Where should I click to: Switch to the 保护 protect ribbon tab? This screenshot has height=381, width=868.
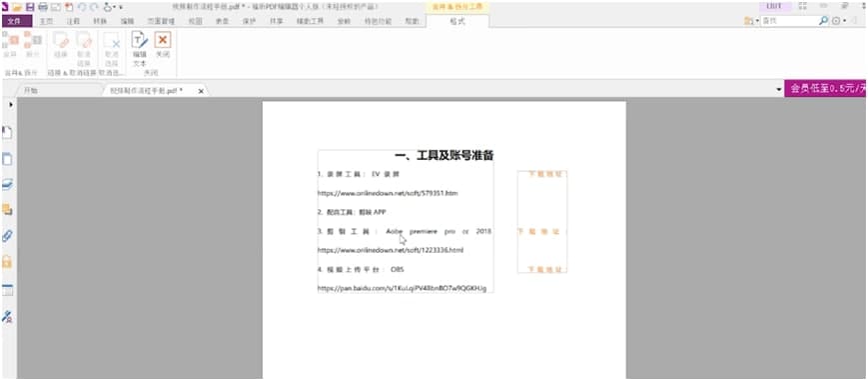[249, 21]
